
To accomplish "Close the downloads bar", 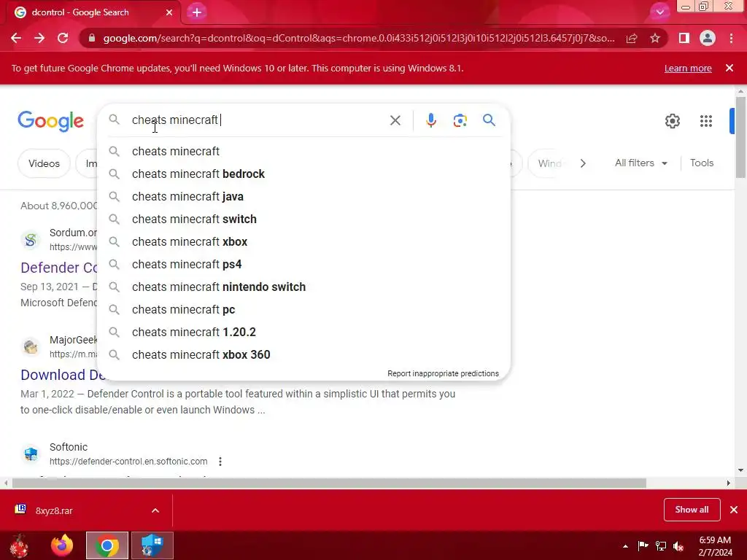I will point(734,510).
